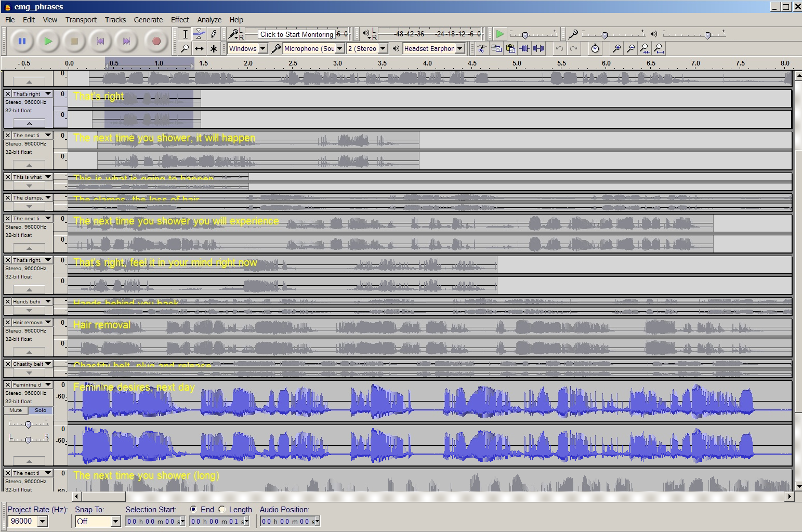Select the Draw pencil tool
Image resolution: width=802 pixels, height=532 pixels.
click(x=213, y=34)
